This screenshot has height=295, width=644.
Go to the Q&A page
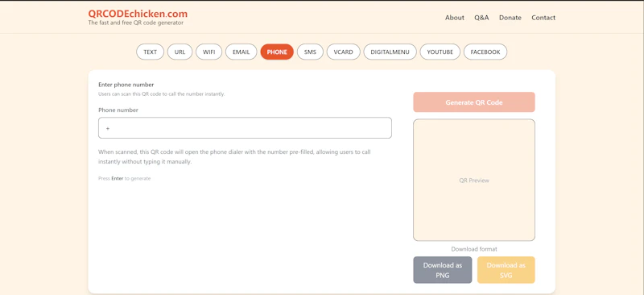tap(481, 18)
